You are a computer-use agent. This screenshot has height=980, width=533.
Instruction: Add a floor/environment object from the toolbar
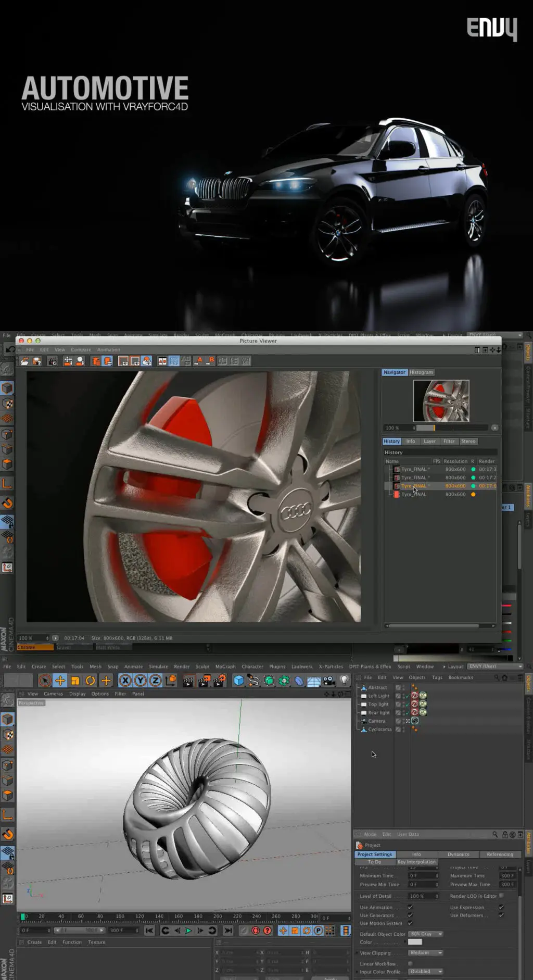coord(314,681)
